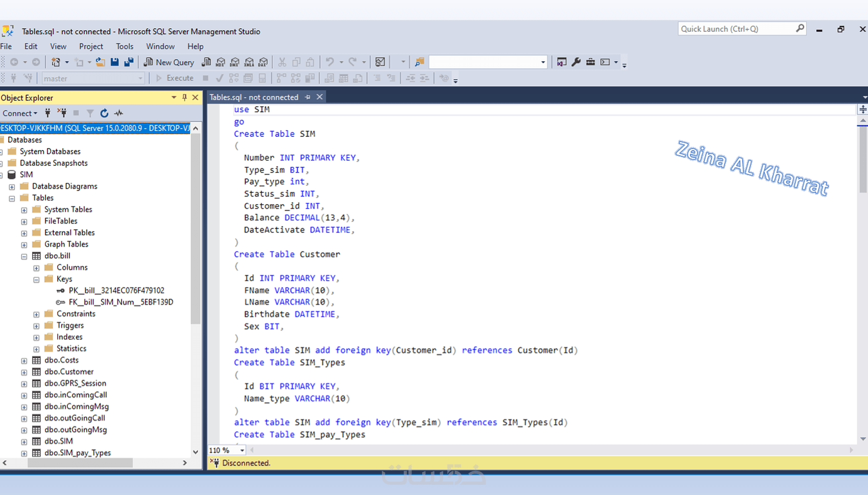Image resolution: width=868 pixels, height=495 pixels.
Task: Open the Tools menu
Action: (125, 46)
